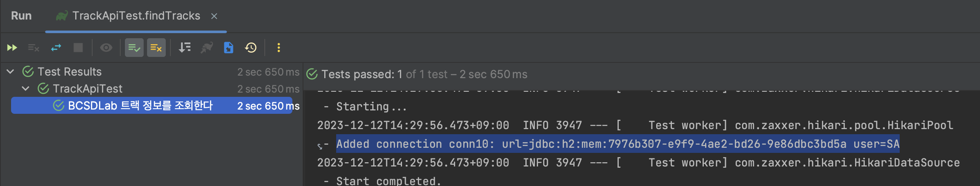Click the Run tool window label
Screen dimensions: 980x186
[21, 16]
